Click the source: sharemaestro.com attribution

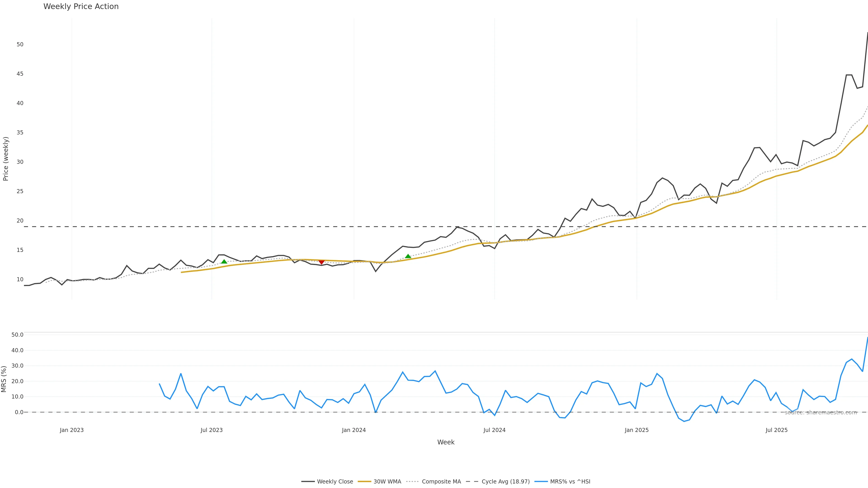821,413
